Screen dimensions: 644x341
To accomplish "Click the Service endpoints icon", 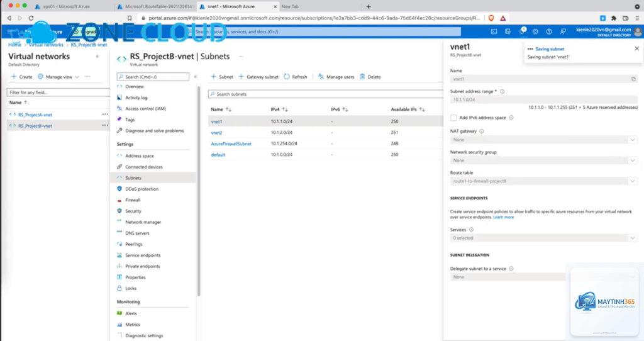I will [119, 255].
